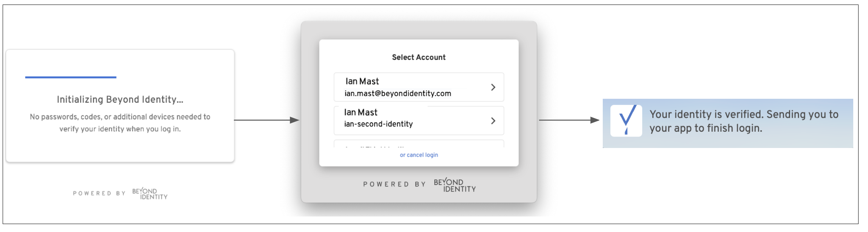The height and width of the screenshot is (232, 868).
Task: Open the chevron beside ian-second-identity
Action: point(493,121)
